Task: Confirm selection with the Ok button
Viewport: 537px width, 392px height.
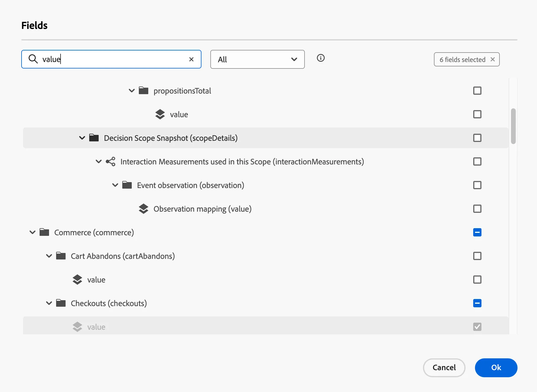Action: point(496,367)
